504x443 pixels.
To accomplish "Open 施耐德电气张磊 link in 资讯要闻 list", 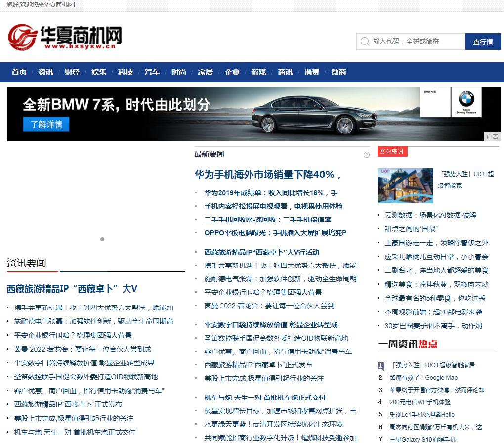I will click(93, 322).
